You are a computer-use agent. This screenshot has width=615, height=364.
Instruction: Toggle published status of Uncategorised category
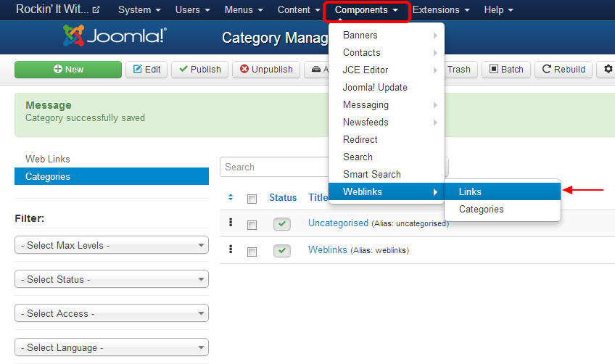pyautogui.click(x=282, y=224)
